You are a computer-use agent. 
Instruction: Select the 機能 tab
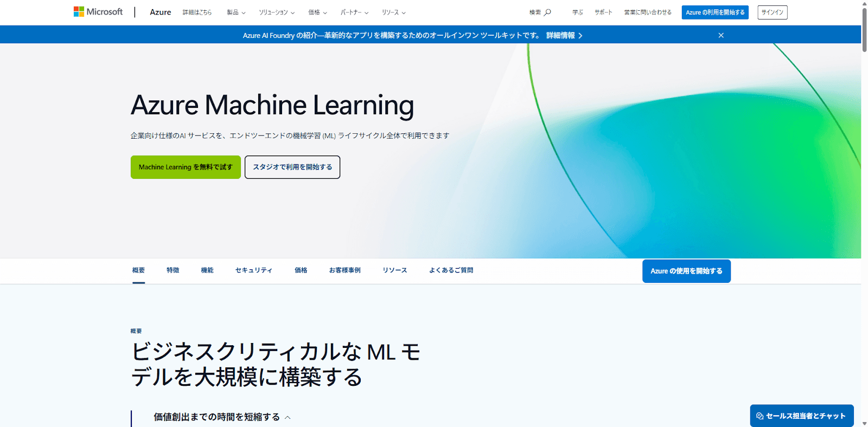pyautogui.click(x=207, y=270)
